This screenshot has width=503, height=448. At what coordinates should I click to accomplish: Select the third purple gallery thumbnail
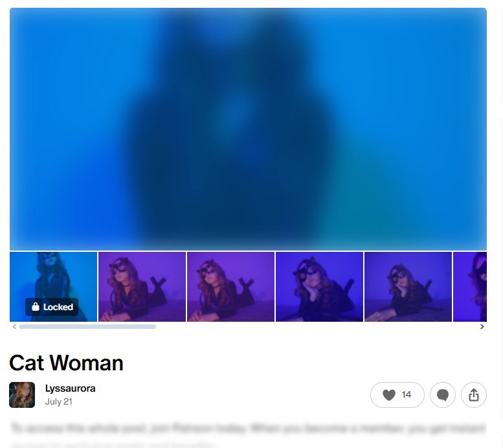click(x=230, y=287)
